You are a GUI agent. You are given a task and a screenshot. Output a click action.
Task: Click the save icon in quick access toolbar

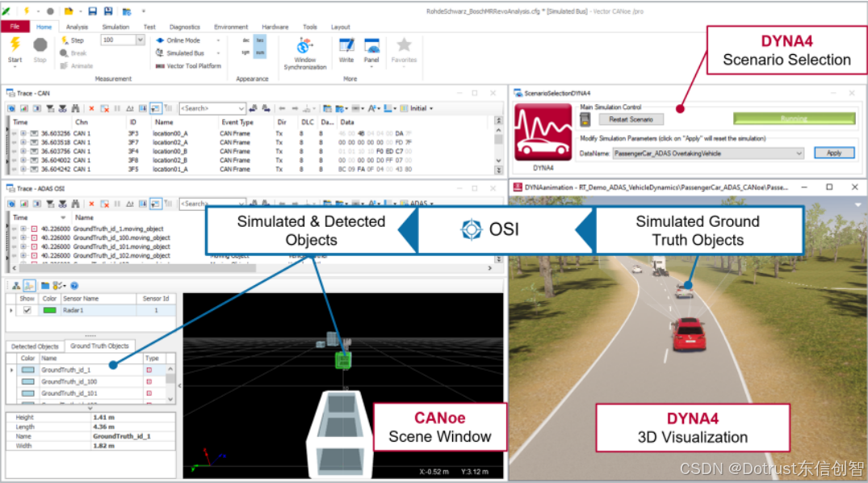point(92,11)
